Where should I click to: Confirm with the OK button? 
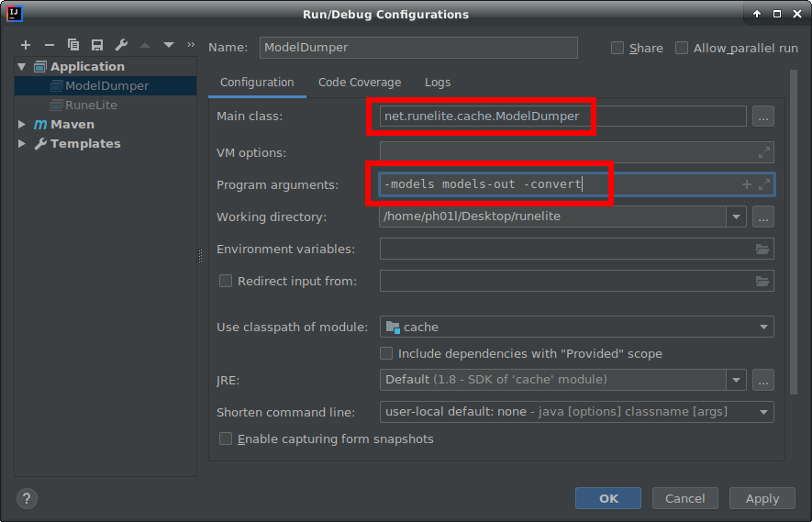coord(608,498)
